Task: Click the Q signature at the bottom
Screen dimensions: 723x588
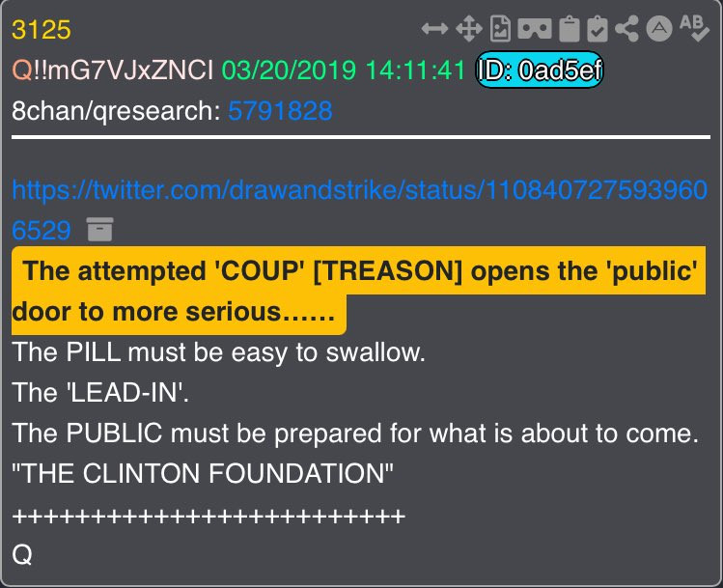Action: click(x=21, y=554)
